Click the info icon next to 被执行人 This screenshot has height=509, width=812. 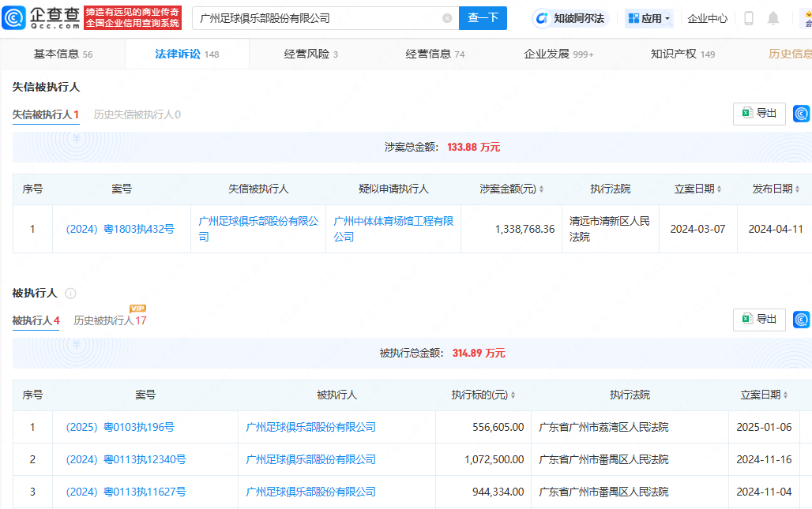coord(70,294)
